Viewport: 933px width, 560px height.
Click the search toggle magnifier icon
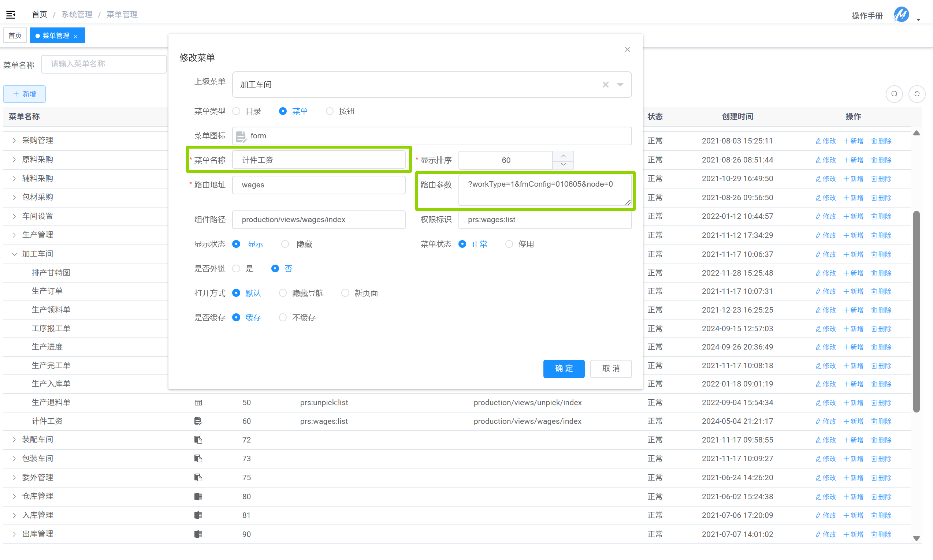[x=894, y=94]
